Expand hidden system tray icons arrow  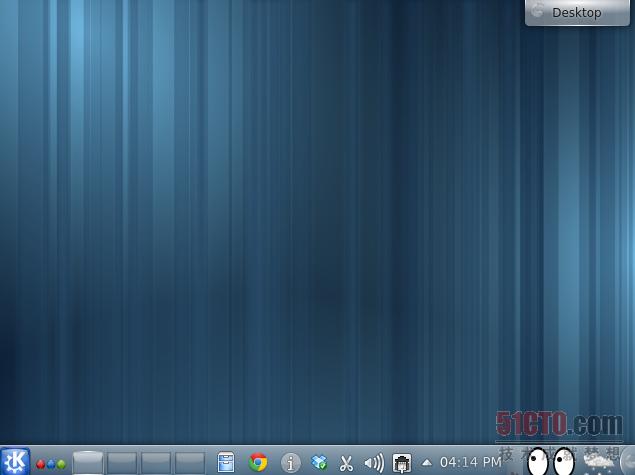[427, 462]
